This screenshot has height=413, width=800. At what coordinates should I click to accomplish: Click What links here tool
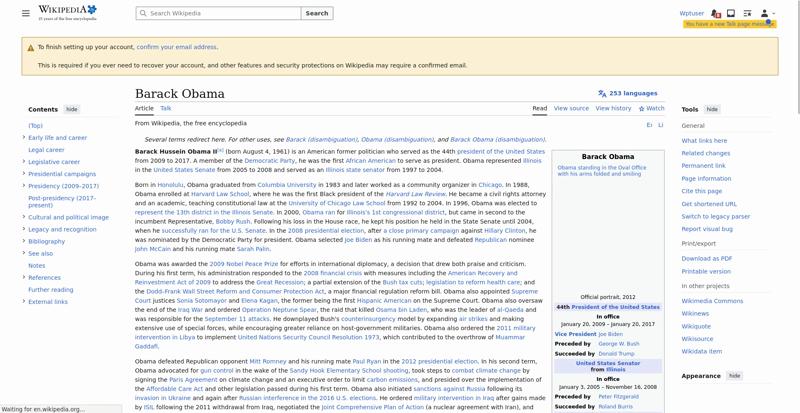704,140
